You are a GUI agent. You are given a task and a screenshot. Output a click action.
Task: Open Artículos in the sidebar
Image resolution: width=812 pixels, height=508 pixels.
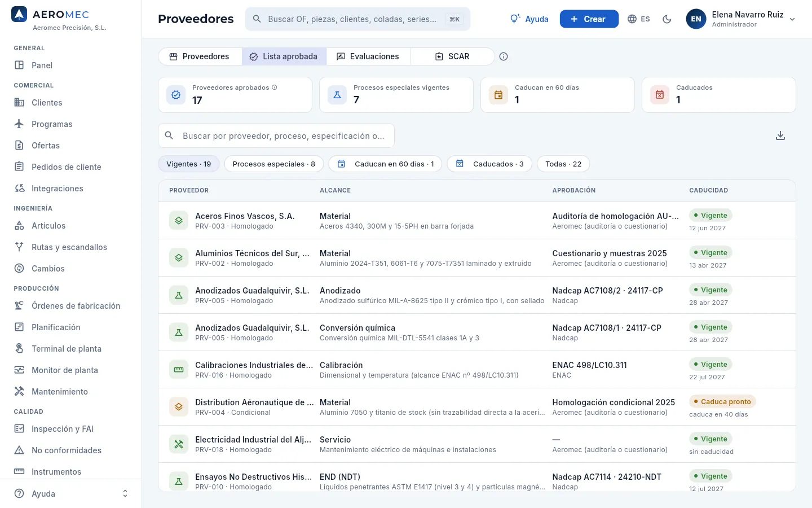pyautogui.click(x=70, y=226)
